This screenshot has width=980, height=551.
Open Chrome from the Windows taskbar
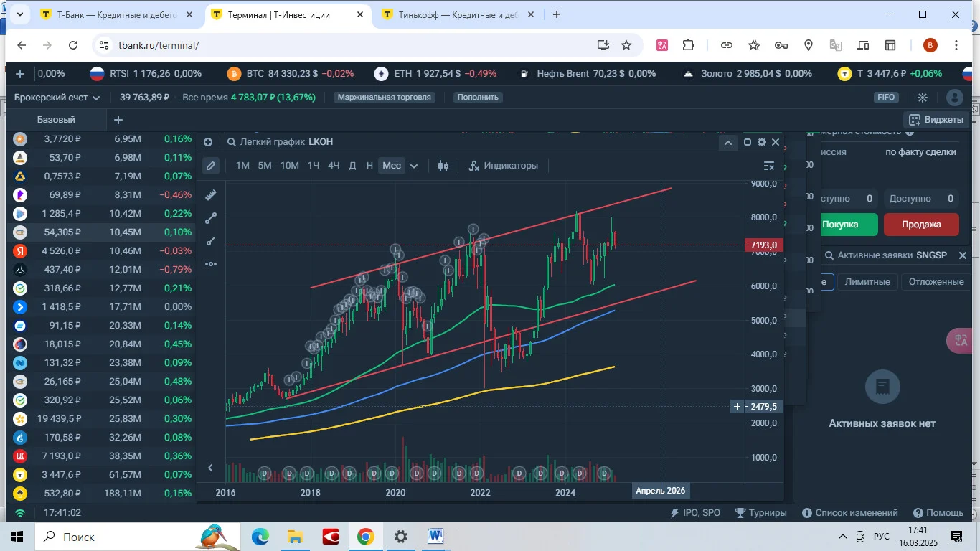[366, 537]
